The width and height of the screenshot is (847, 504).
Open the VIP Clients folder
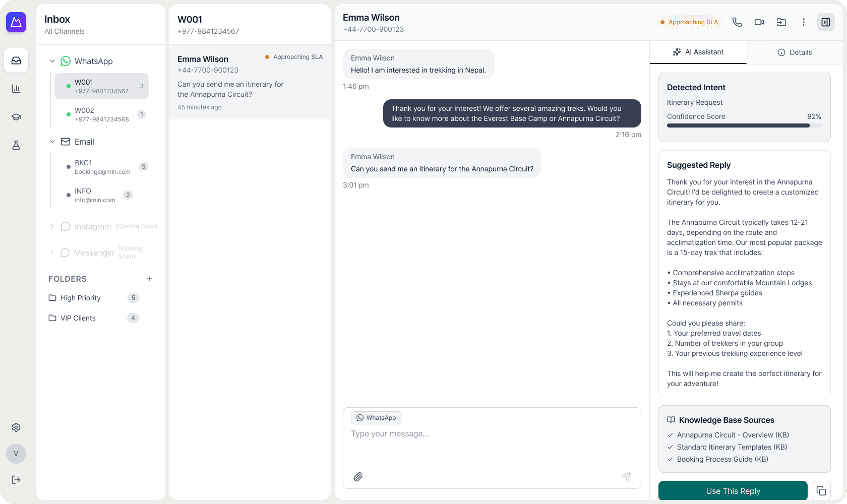tap(94, 318)
